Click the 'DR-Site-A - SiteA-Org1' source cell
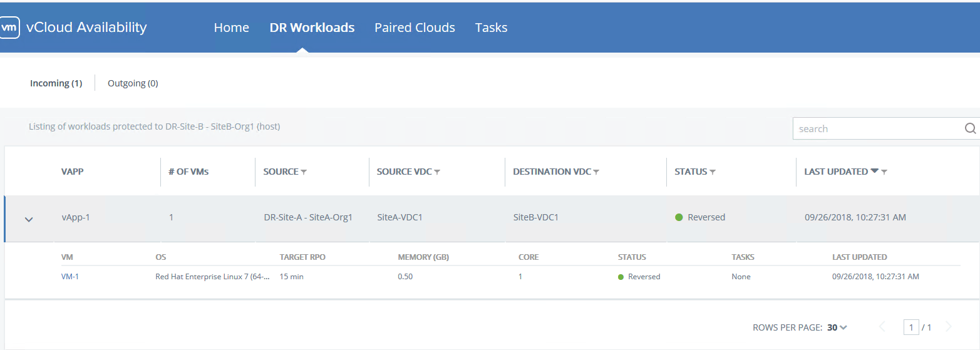The height and width of the screenshot is (350, 980). [x=308, y=217]
